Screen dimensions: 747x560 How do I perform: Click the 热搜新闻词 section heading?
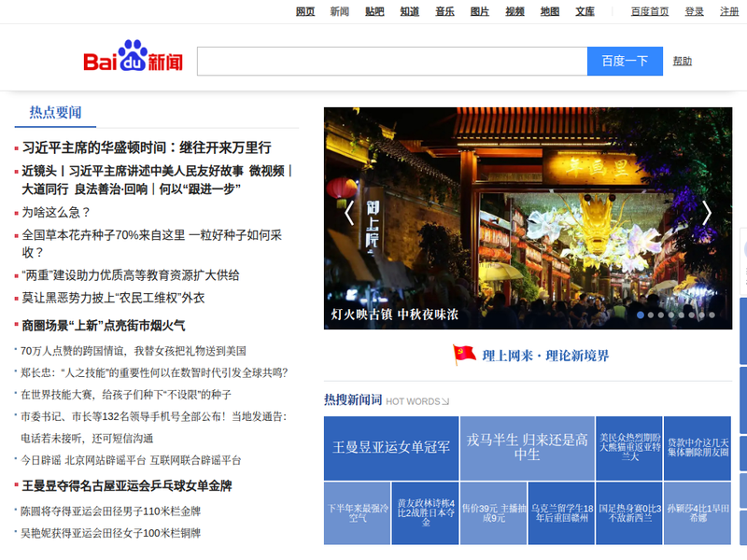click(353, 400)
